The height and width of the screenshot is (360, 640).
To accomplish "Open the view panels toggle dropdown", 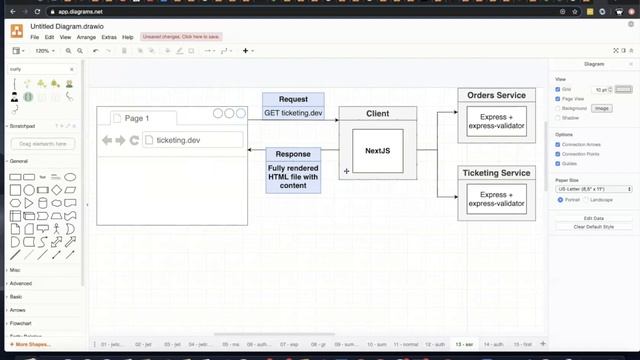I will [x=18, y=51].
